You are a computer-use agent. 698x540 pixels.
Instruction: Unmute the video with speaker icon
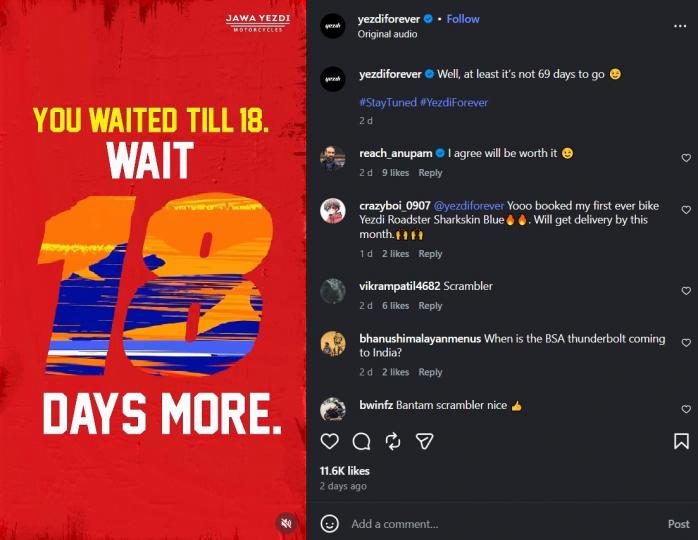287,523
